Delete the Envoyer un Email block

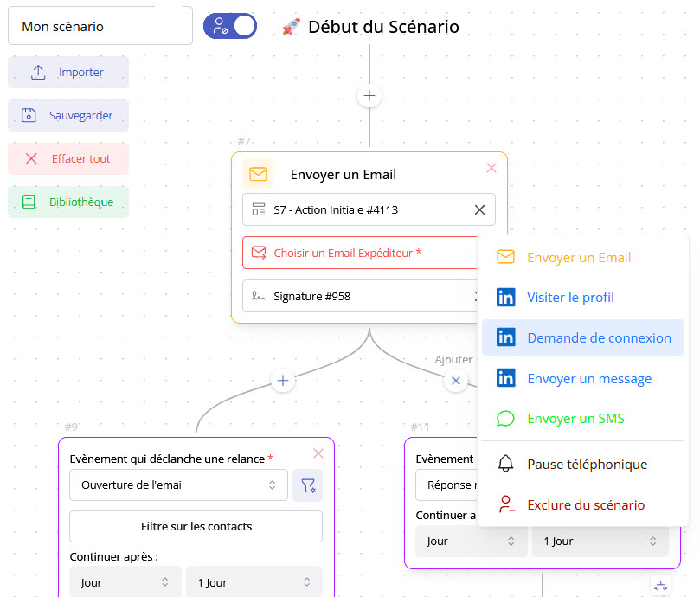pos(491,168)
